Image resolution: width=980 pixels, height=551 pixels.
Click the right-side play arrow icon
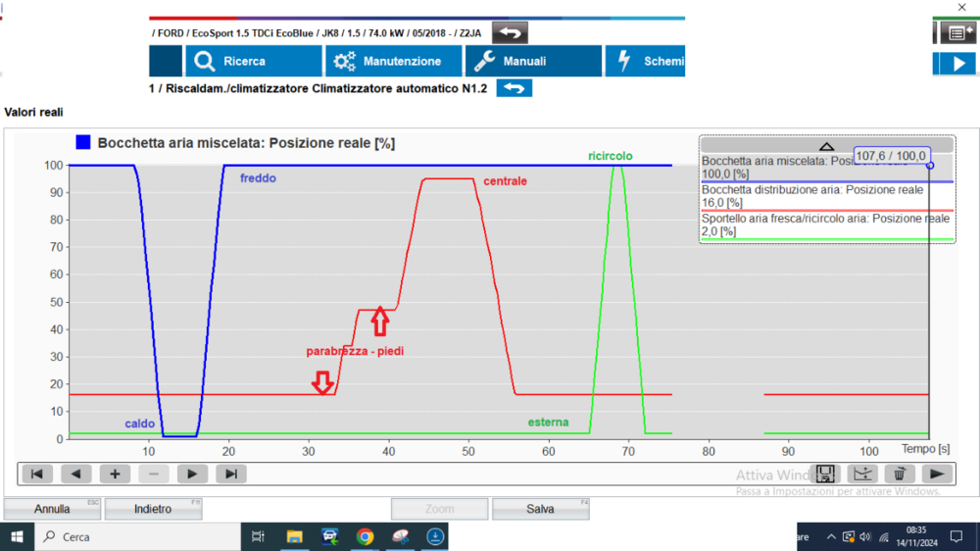point(938,474)
